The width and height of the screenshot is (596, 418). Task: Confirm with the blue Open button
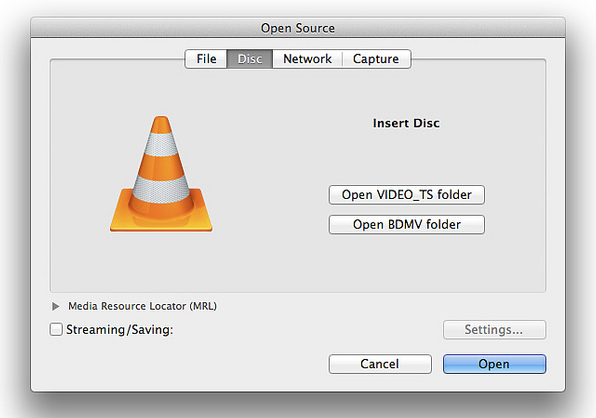494,364
